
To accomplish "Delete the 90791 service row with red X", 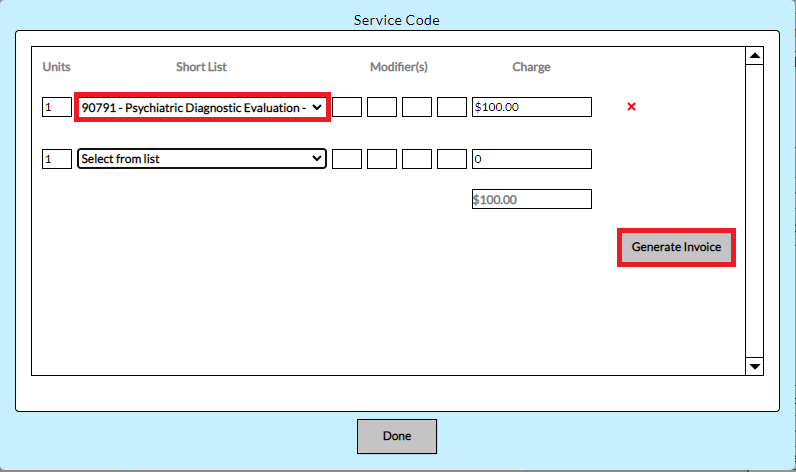I will click(x=631, y=107).
